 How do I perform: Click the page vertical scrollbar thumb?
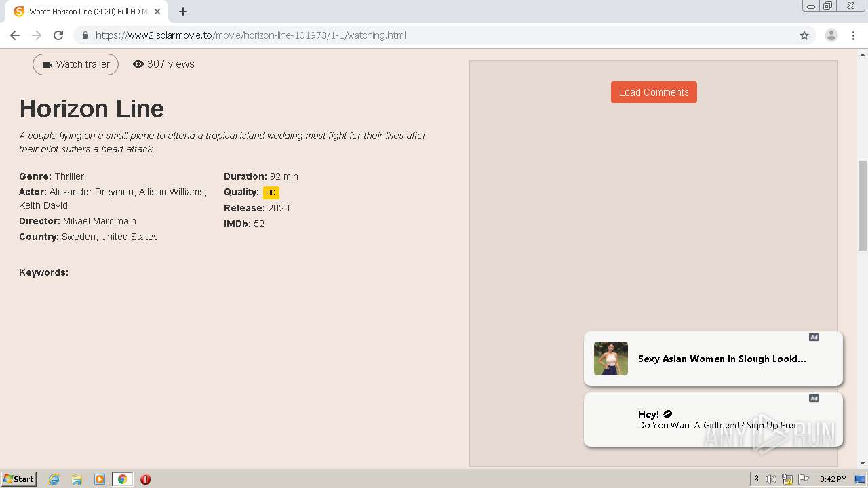pos(863,205)
